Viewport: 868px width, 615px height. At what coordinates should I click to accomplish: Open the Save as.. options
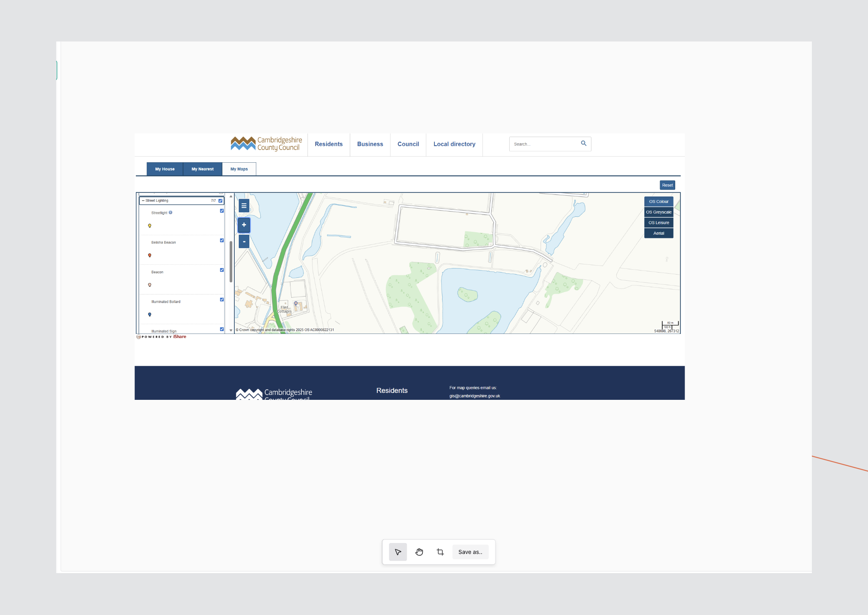click(x=470, y=552)
